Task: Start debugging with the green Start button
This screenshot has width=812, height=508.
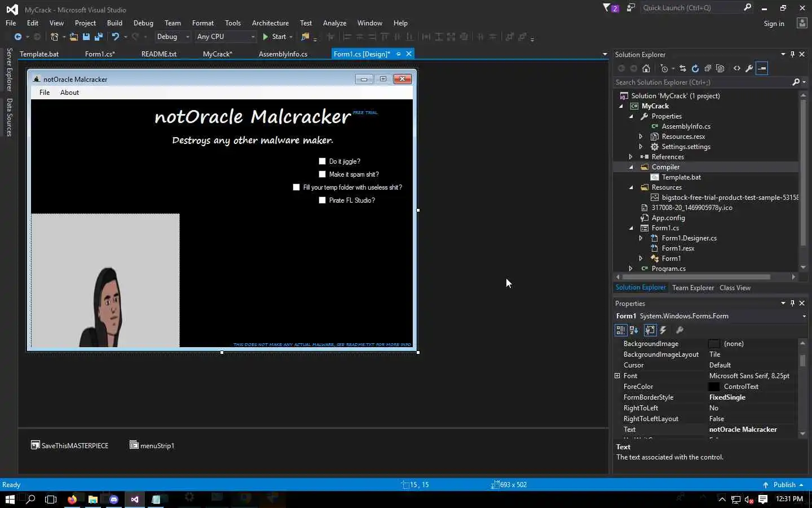Action: click(x=275, y=37)
